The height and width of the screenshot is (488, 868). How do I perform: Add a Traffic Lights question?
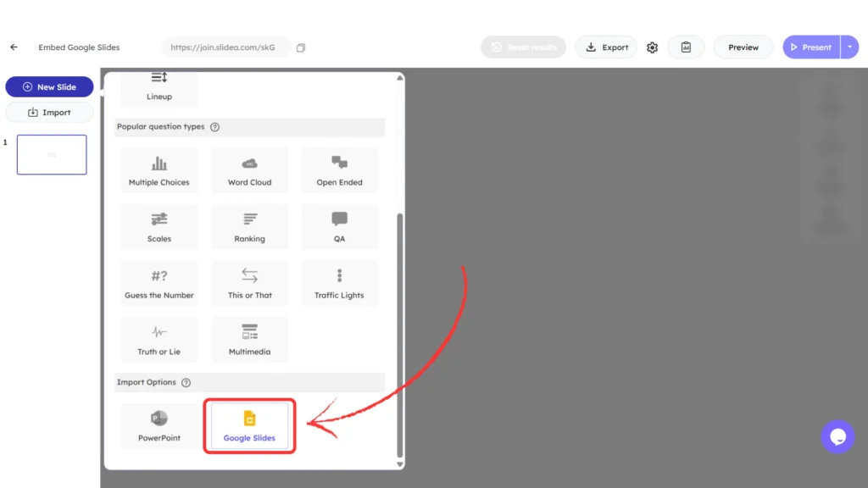pos(339,282)
